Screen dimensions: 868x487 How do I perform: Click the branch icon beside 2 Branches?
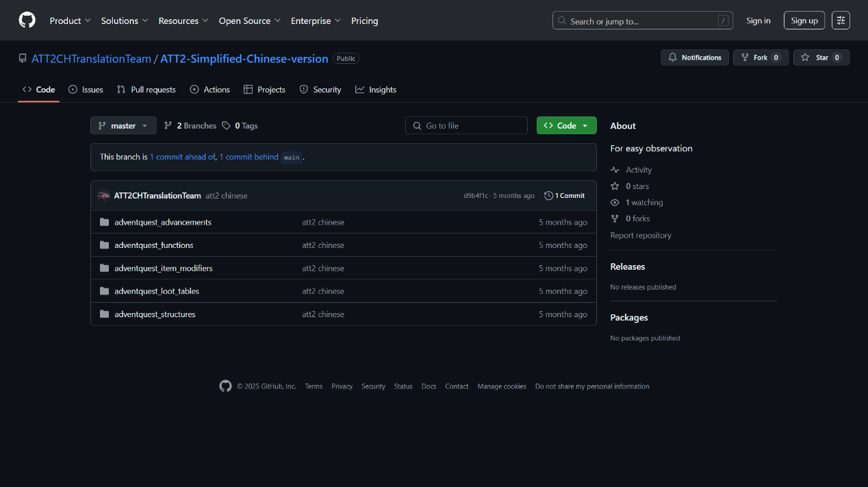(168, 126)
